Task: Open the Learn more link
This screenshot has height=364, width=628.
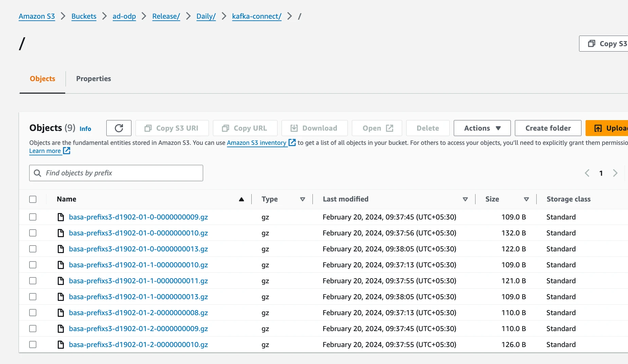Action: click(45, 151)
